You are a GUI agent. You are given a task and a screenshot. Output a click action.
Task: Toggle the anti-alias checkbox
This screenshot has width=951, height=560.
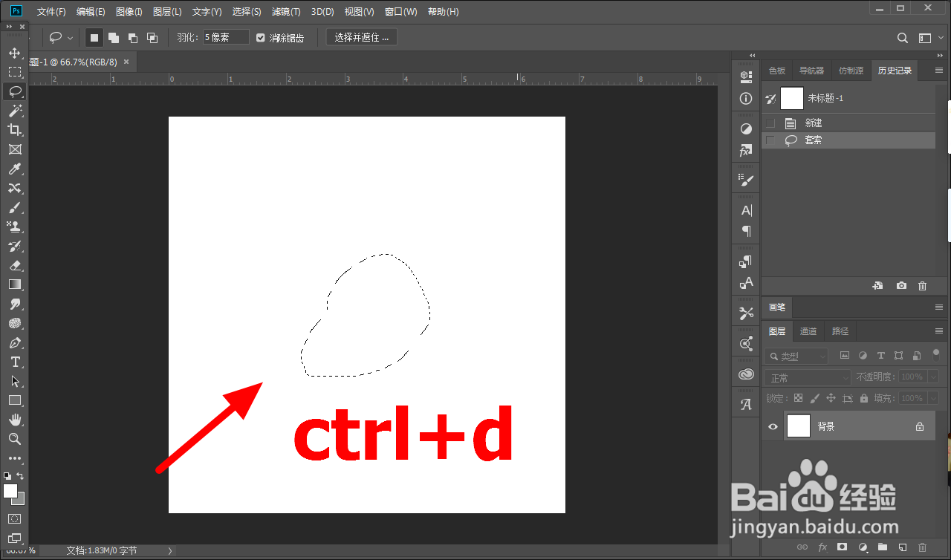[261, 37]
